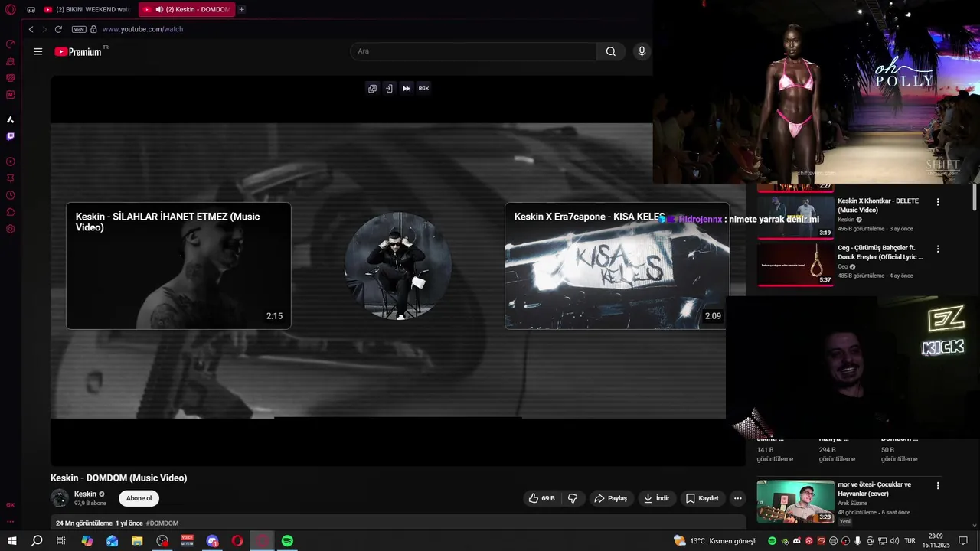Click the suggestions list scrollbar
980x551 pixels.
[x=975, y=197]
